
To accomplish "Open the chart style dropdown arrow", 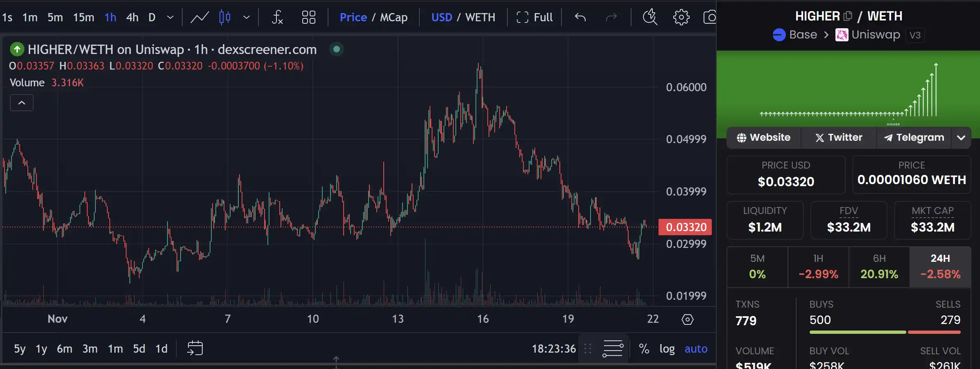I will click(246, 17).
